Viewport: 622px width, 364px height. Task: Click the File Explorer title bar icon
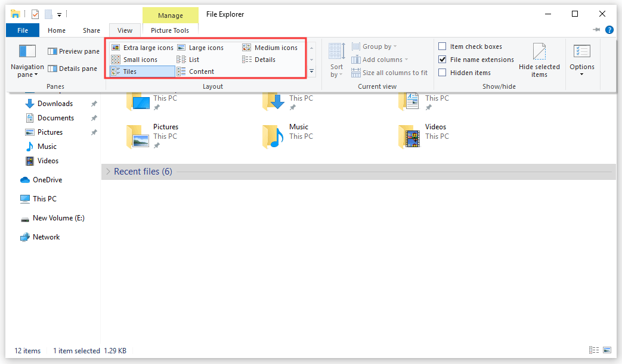tap(15, 14)
